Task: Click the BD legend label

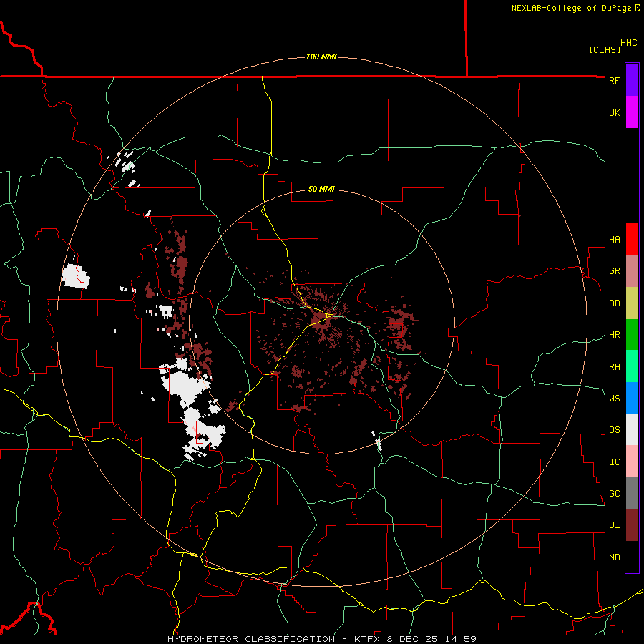Action: coord(614,303)
